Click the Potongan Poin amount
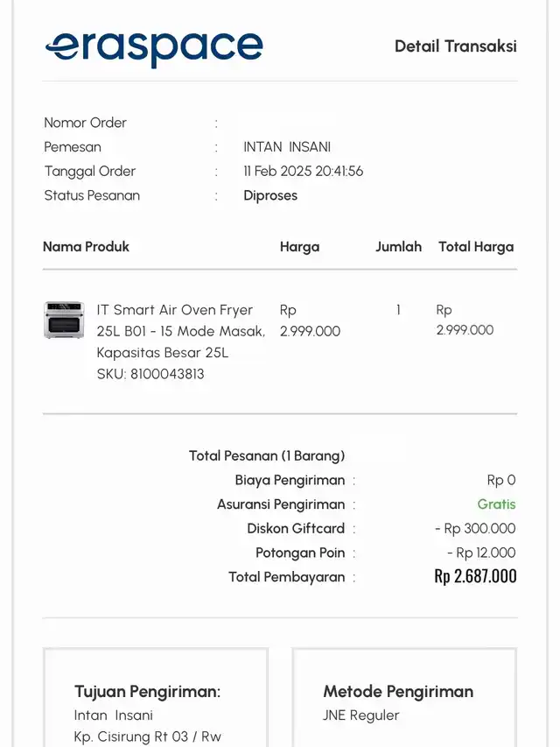This screenshot has width=560, height=747. tap(481, 553)
